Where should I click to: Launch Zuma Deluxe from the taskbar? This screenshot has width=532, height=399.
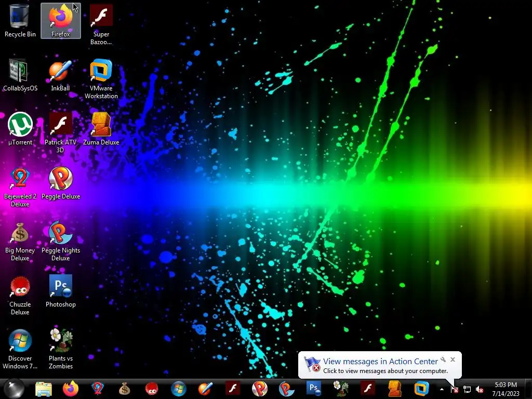tap(395, 389)
